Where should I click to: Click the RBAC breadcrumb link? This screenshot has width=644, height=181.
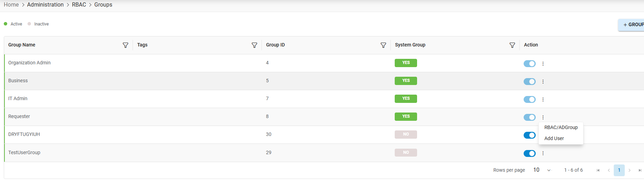(79, 5)
